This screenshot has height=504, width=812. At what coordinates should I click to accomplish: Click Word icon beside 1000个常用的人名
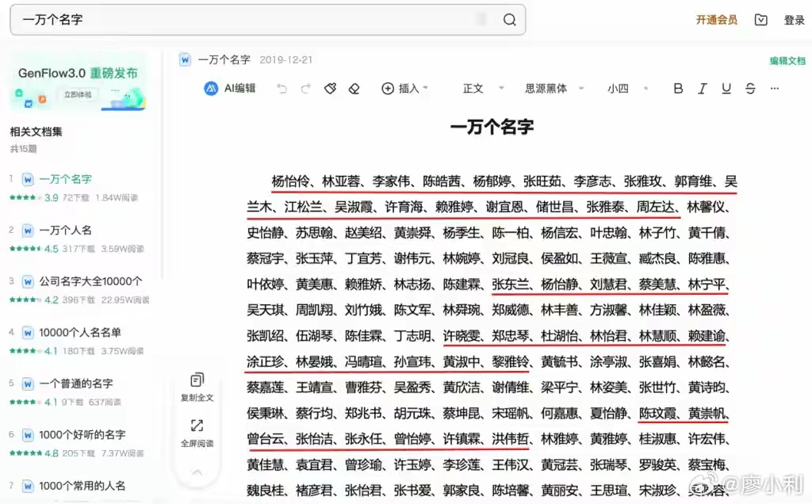(x=28, y=486)
